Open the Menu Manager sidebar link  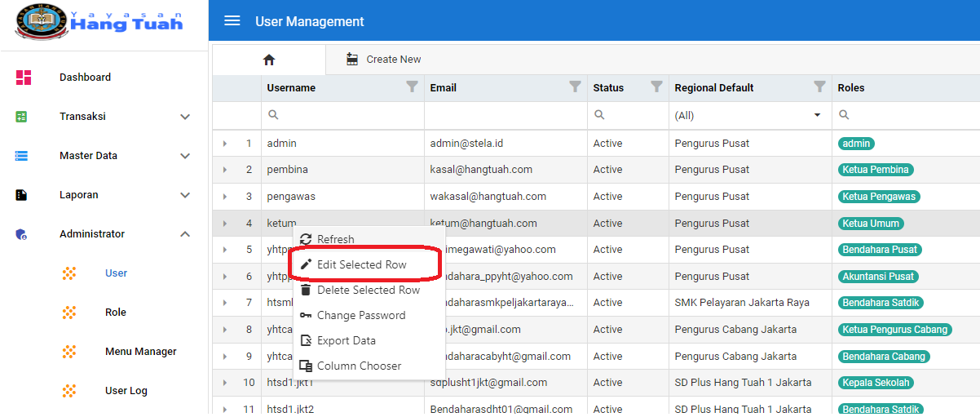pyautogui.click(x=140, y=352)
